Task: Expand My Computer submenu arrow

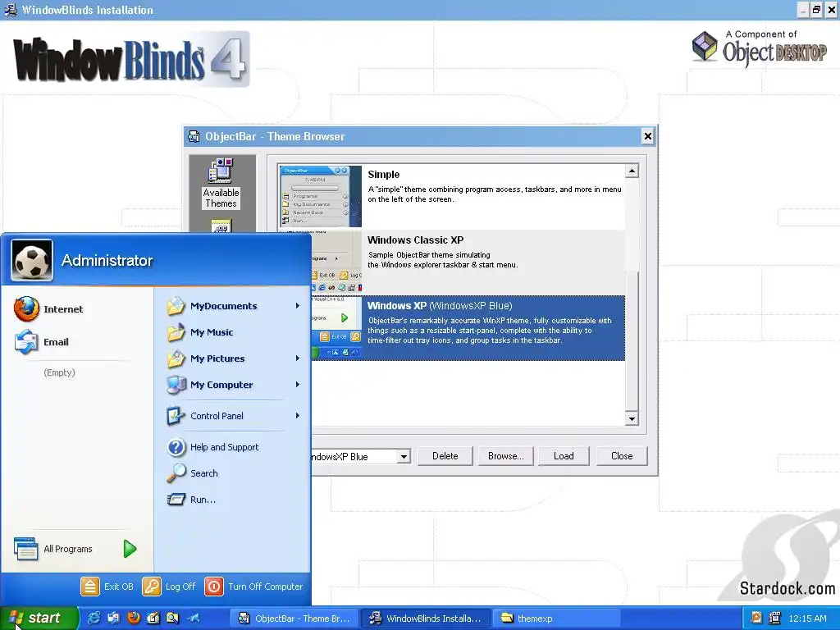Action: (x=297, y=385)
